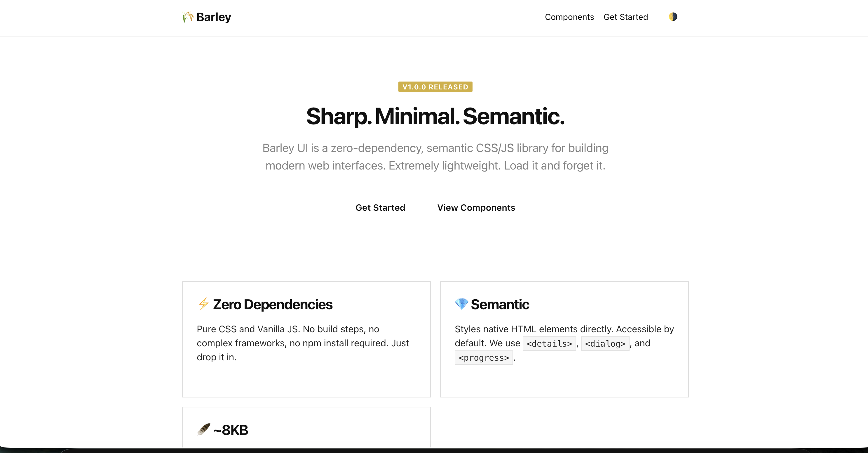Click the lightning icon beside Zero Dependencies
The width and height of the screenshot is (868, 453).
[203, 304]
